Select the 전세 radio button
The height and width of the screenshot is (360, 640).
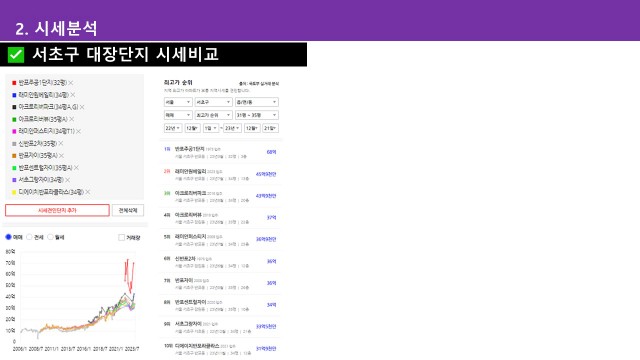click(x=29, y=237)
